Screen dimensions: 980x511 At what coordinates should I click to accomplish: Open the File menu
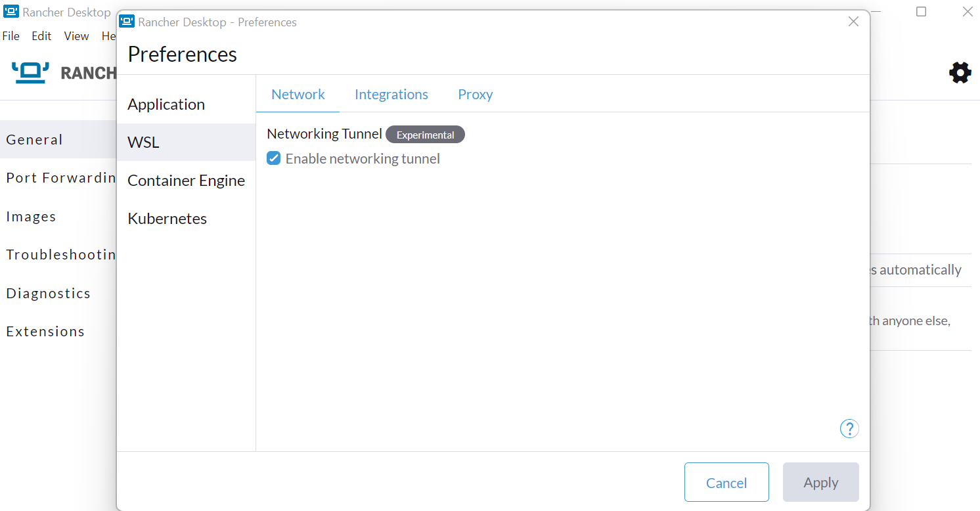point(11,36)
